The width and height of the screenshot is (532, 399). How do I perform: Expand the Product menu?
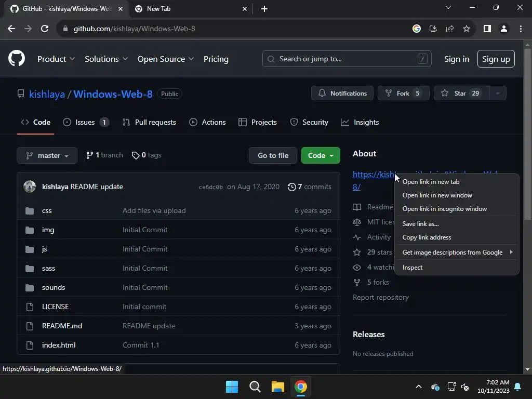point(56,59)
